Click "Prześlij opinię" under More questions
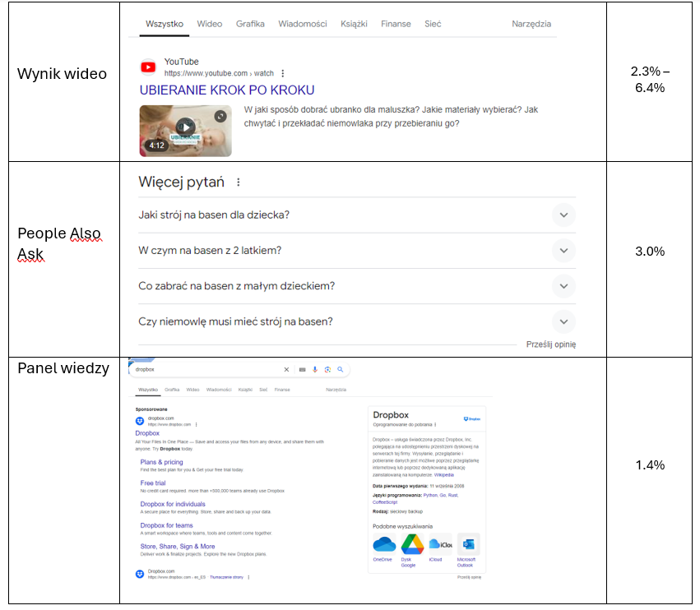700x610 pixels. tap(550, 344)
